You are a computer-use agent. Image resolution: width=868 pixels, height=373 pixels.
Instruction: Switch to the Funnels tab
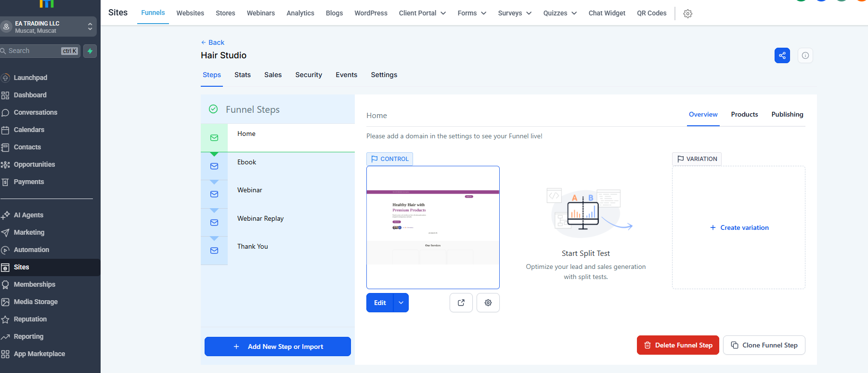coord(153,13)
